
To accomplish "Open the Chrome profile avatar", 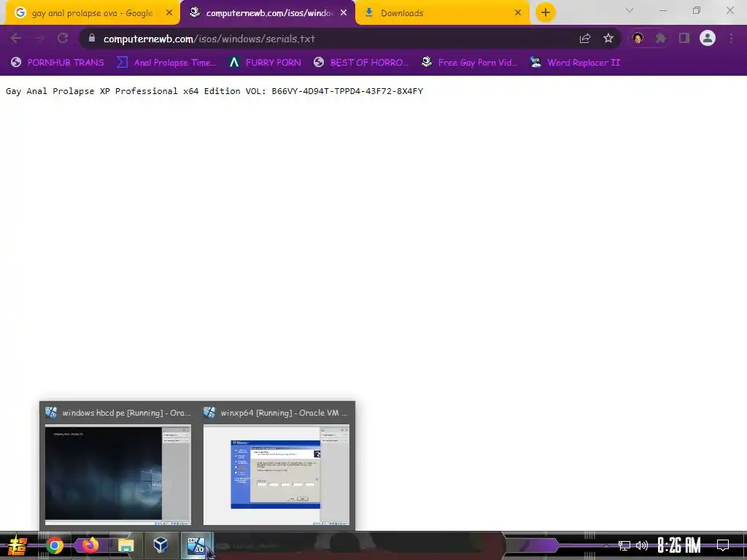I will [708, 39].
